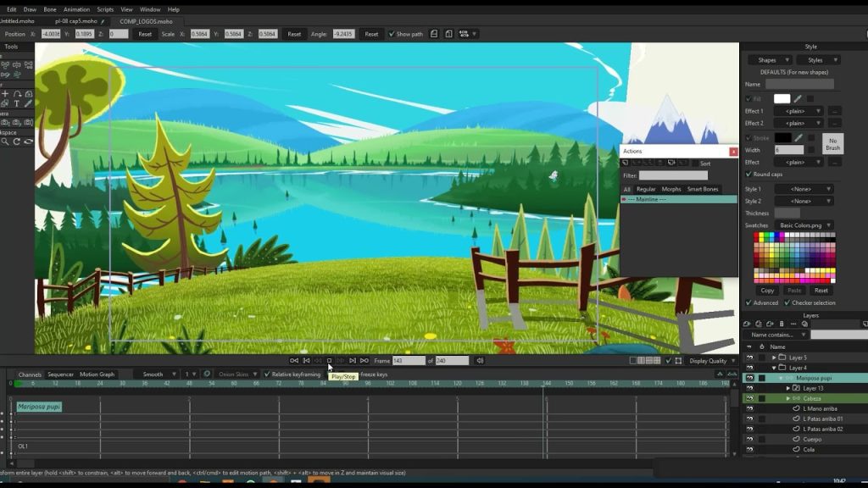Click the Play/Stop button
This screenshot has height=488, width=868.
click(x=330, y=361)
